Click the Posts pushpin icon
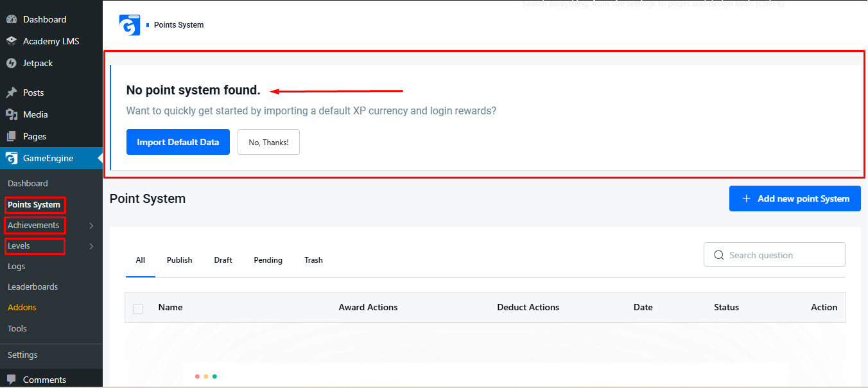The height and width of the screenshot is (388, 868). (x=12, y=93)
